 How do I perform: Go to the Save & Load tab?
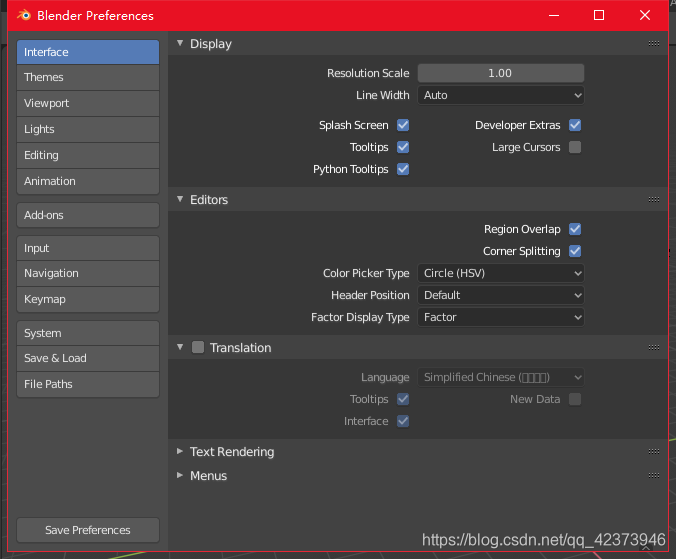88,358
